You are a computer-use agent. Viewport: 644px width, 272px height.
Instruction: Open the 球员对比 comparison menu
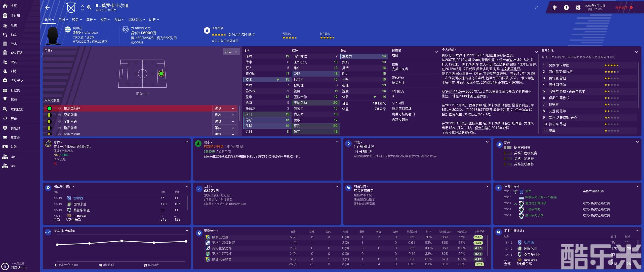tap(137, 19)
